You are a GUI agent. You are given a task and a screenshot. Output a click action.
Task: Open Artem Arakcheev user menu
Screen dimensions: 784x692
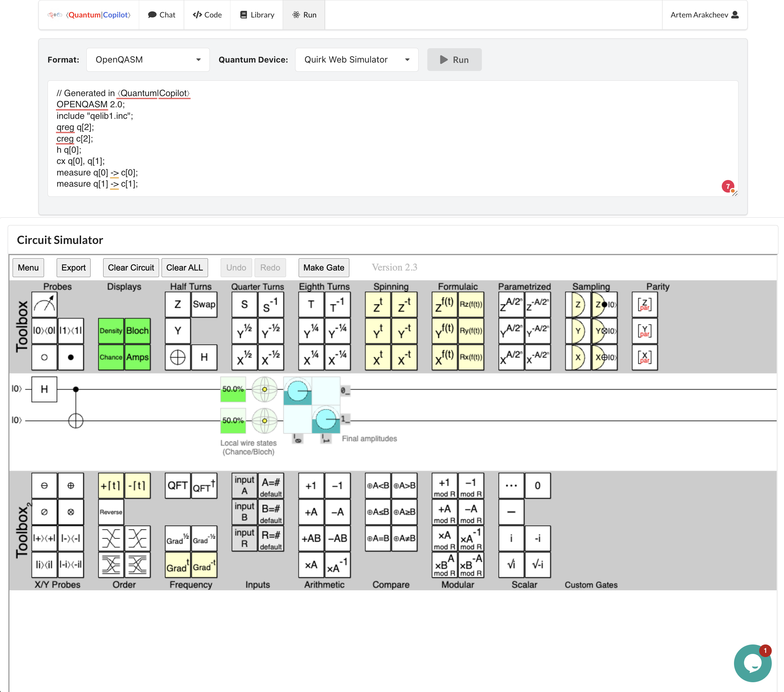click(x=705, y=15)
